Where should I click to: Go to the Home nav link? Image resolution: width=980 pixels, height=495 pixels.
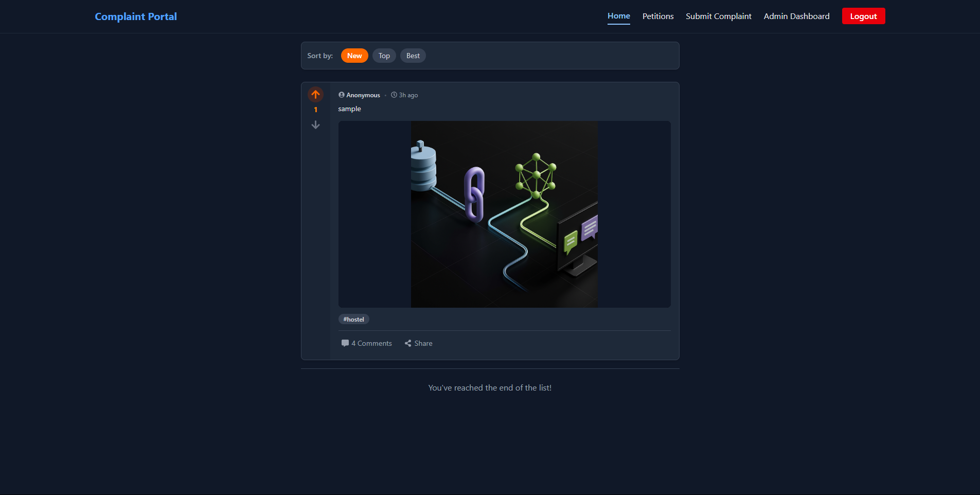point(619,16)
